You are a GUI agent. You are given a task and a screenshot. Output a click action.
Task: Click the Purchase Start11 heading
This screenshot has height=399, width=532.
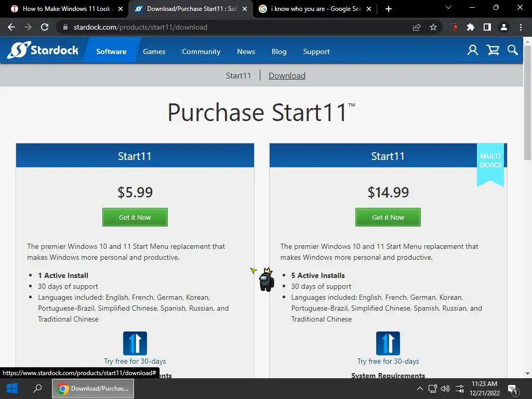[x=261, y=112]
